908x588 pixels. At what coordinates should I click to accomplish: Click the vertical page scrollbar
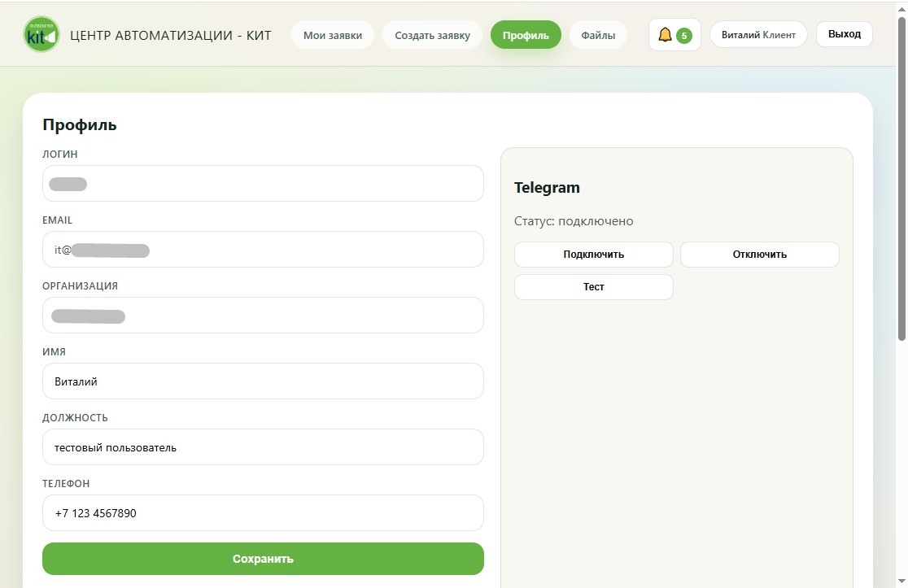point(901,179)
